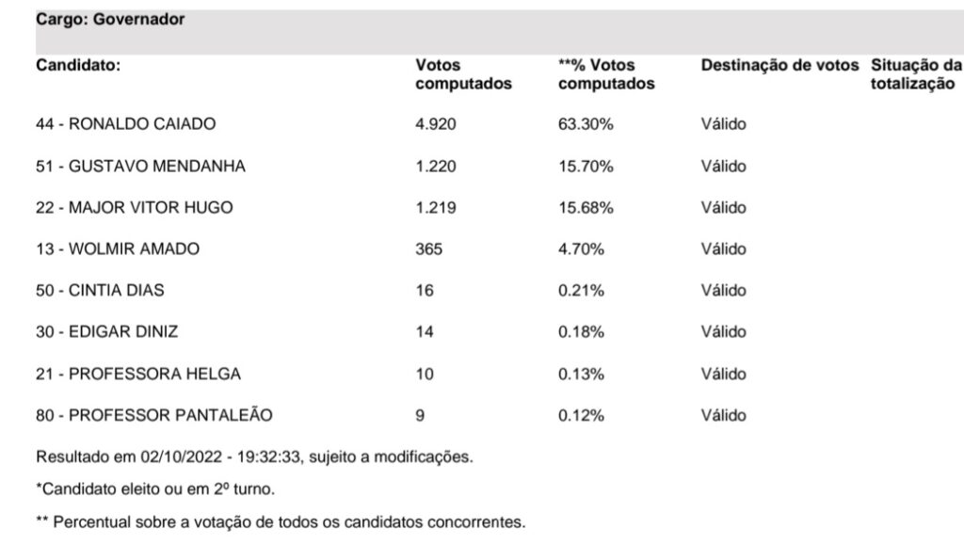This screenshot has height=560, width=964.
Task: Click the '**% Votos computados' column header
Action: click(606, 74)
